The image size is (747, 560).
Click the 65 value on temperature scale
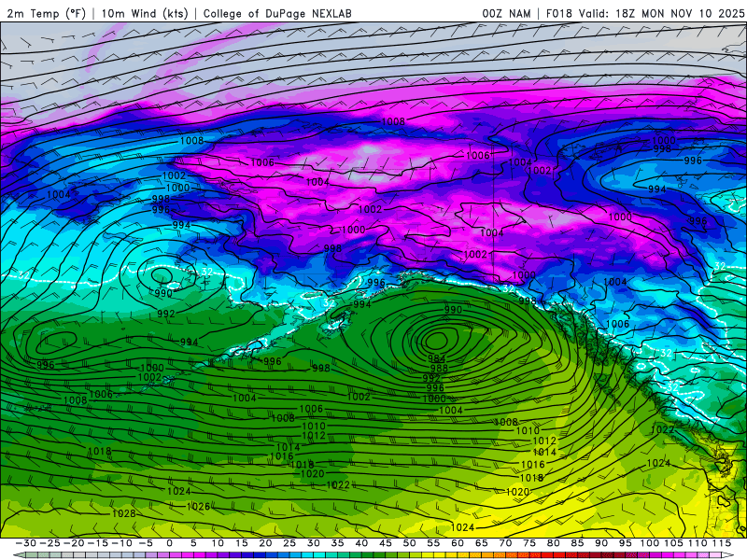pos(481,543)
